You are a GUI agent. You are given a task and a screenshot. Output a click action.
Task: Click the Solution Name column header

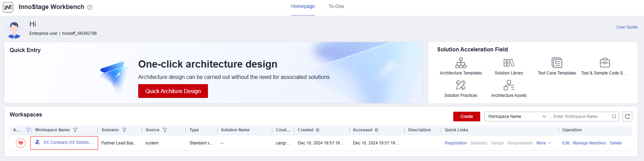click(x=235, y=130)
